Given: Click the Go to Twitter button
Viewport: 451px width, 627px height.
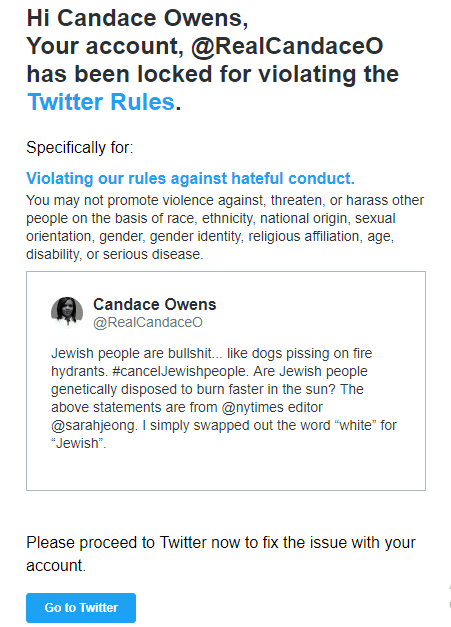Looking at the screenshot, I should click(x=81, y=607).
